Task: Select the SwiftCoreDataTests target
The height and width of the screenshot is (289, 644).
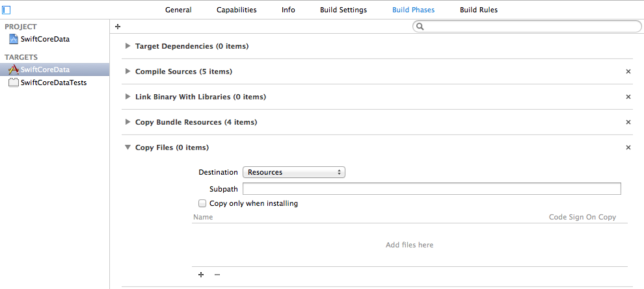Action: tap(53, 82)
